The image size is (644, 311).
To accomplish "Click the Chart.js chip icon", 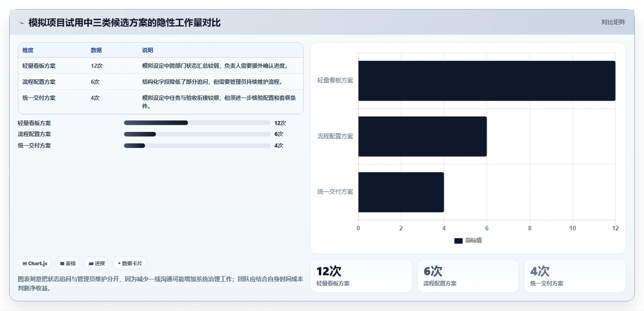I will [x=25, y=263].
